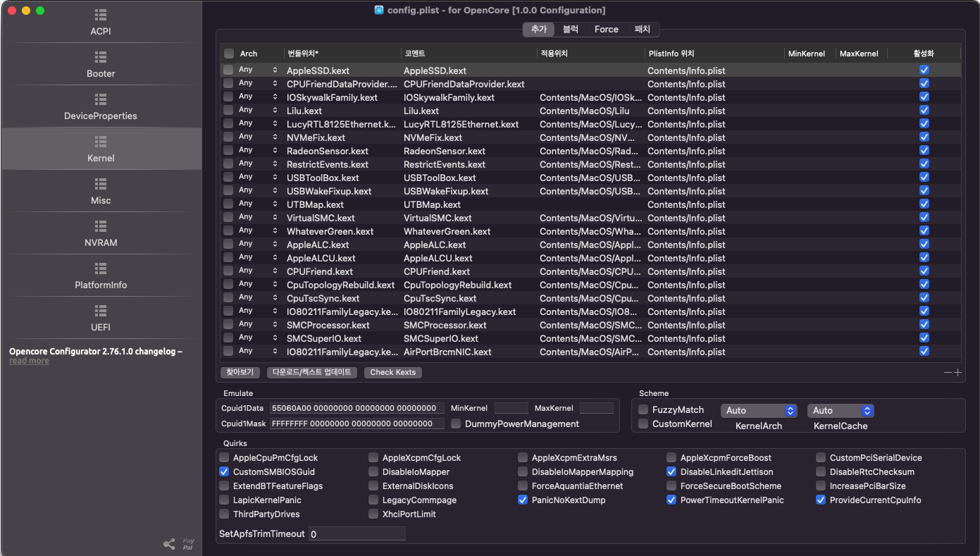980x556 pixels.
Task: Select all rows via header checkbox
Action: [x=229, y=54]
